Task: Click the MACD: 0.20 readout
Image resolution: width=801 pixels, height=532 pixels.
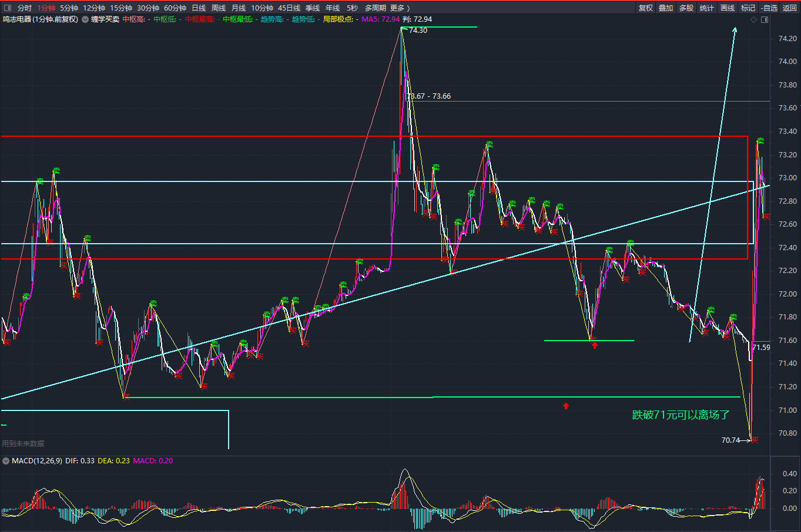Action: (x=153, y=461)
